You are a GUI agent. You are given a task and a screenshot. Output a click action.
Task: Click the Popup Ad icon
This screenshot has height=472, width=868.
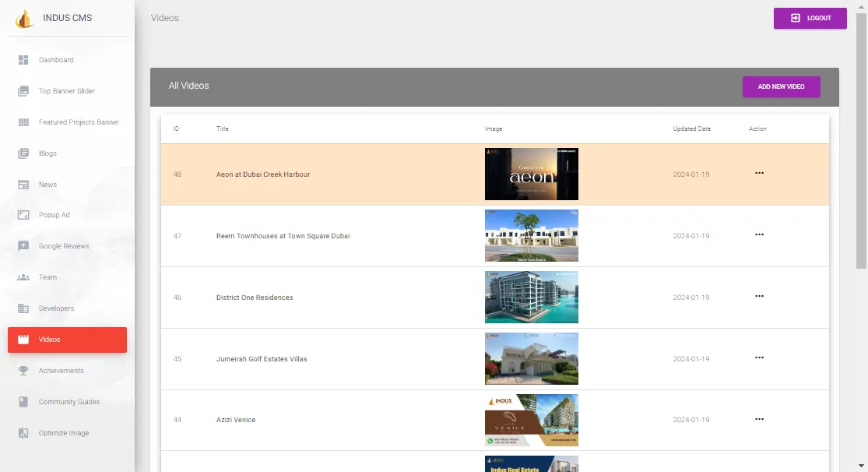(x=23, y=215)
